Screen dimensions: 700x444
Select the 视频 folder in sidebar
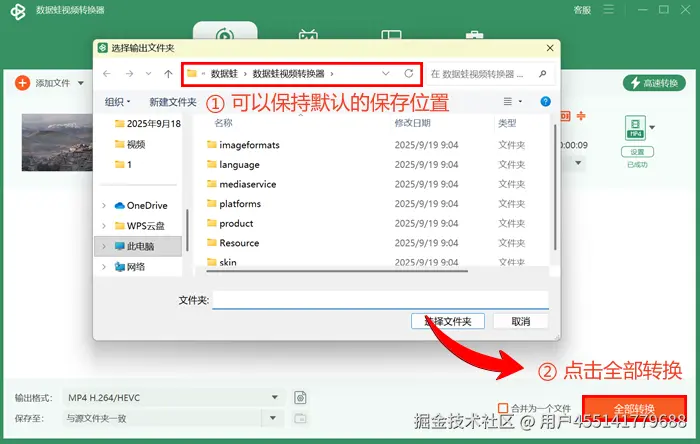pyautogui.click(x=130, y=144)
